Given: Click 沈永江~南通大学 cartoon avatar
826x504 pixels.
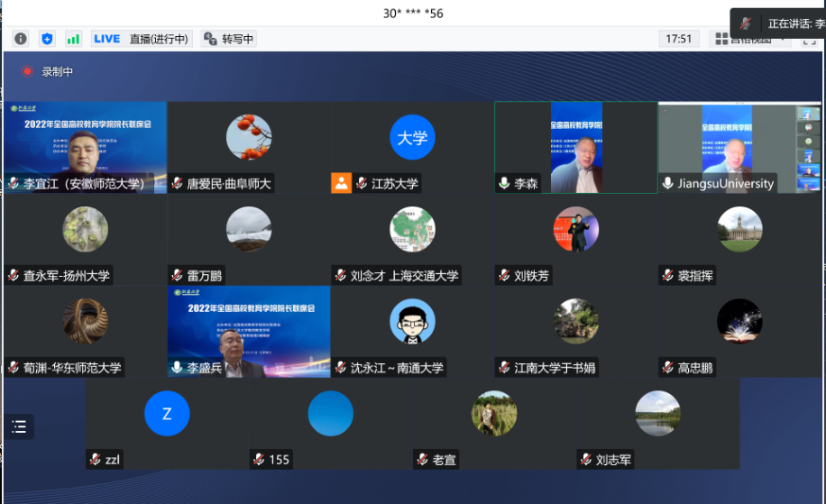Looking at the screenshot, I should coord(412,322).
